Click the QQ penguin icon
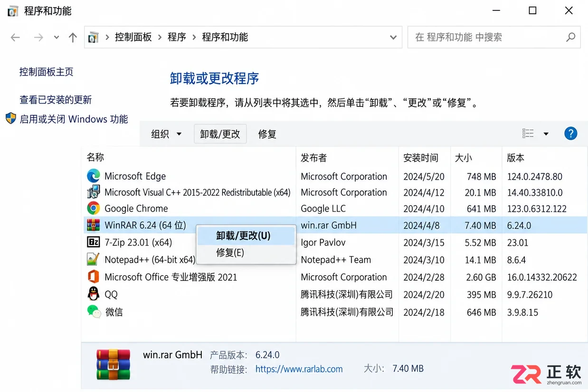Viewport: 588px width, 392px height. 94,294
